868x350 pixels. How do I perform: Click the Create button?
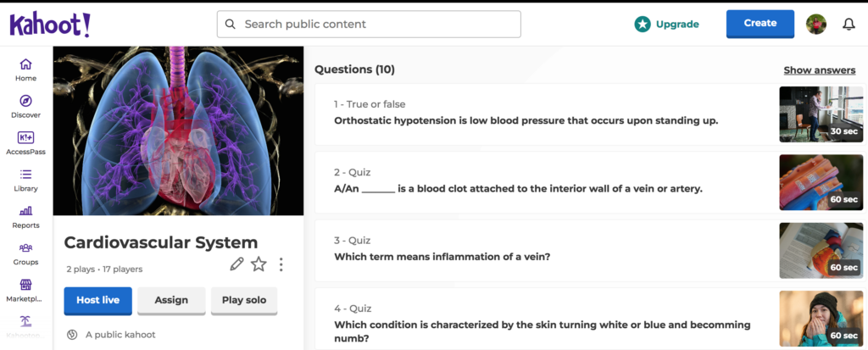click(x=759, y=24)
